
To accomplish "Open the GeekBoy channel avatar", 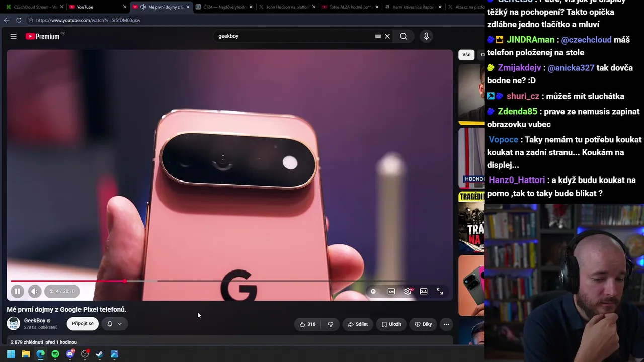I will [14, 324].
